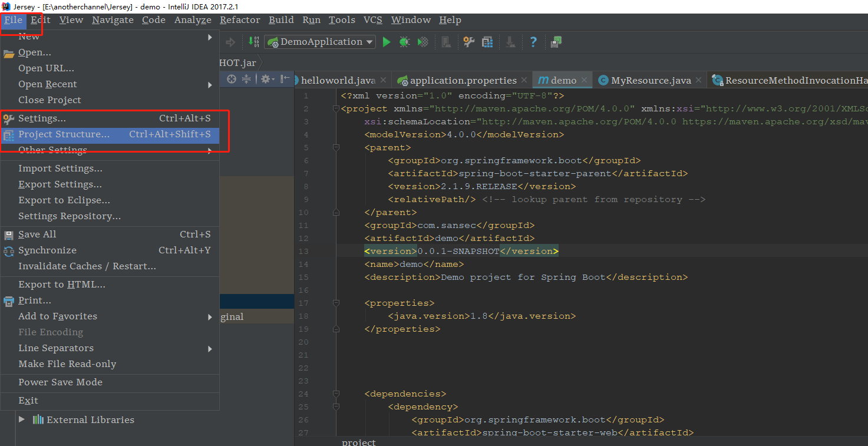The width and height of the screenshot is (868, 446).
Task: Open the DemoApplication run configuration dropdown
Action: pos(320,42)
